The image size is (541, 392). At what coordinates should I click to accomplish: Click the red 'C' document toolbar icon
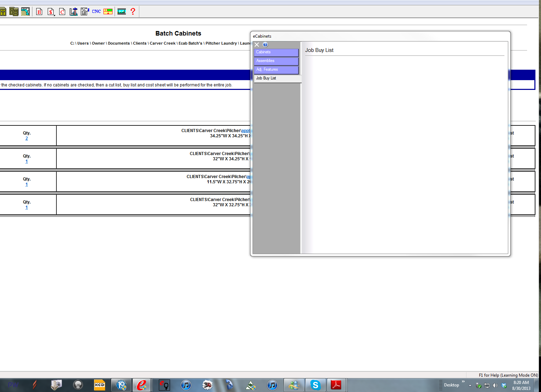click(62, 12)
